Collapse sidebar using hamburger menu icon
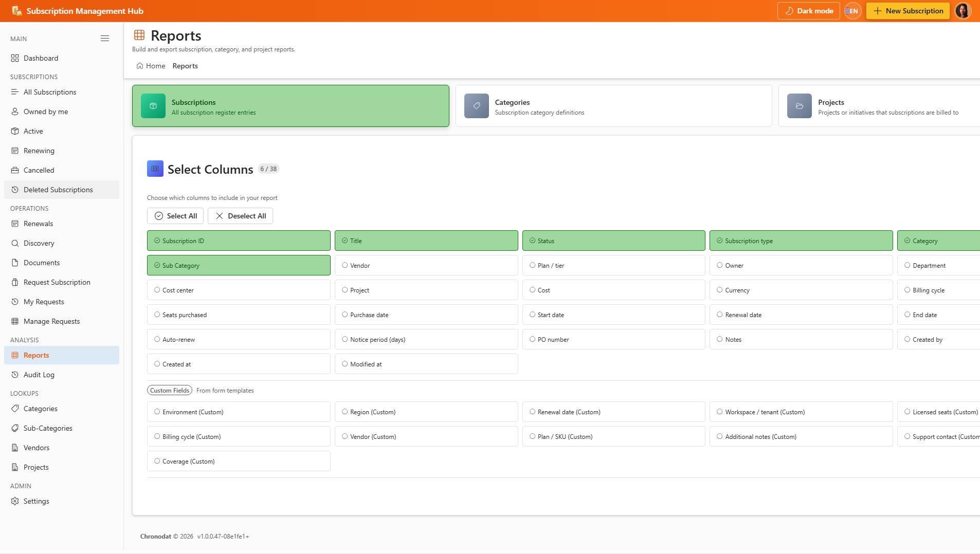Screen dimensions: 980x554 (x=105, y=39)
